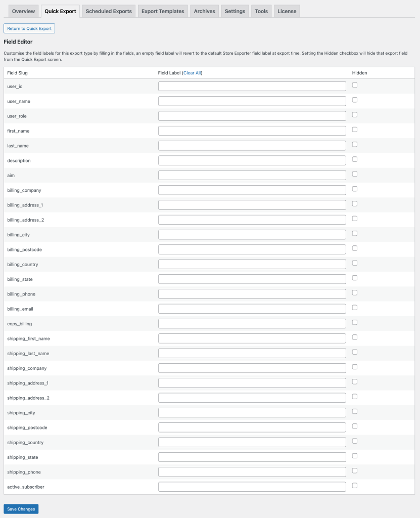Select the shipping_postcode label input
Viewport: 420px width, 518px height.
pos(252,427)
